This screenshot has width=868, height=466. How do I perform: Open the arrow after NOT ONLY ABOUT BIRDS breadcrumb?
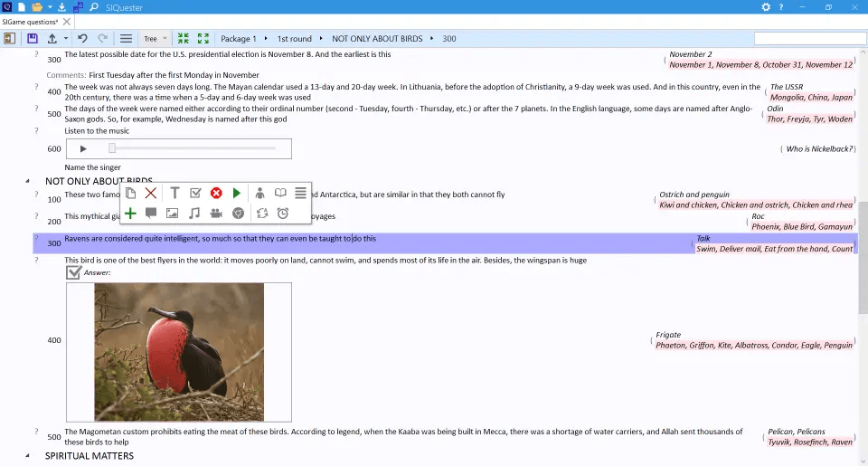pos(431,38)
